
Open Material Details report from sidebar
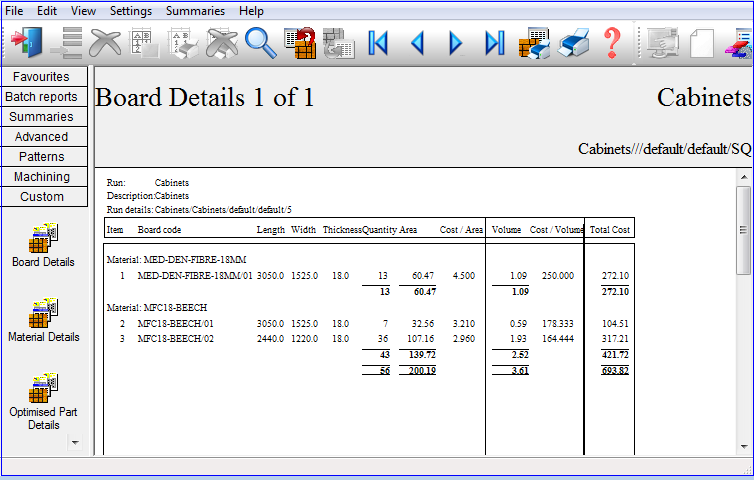[x=43, y=320]
